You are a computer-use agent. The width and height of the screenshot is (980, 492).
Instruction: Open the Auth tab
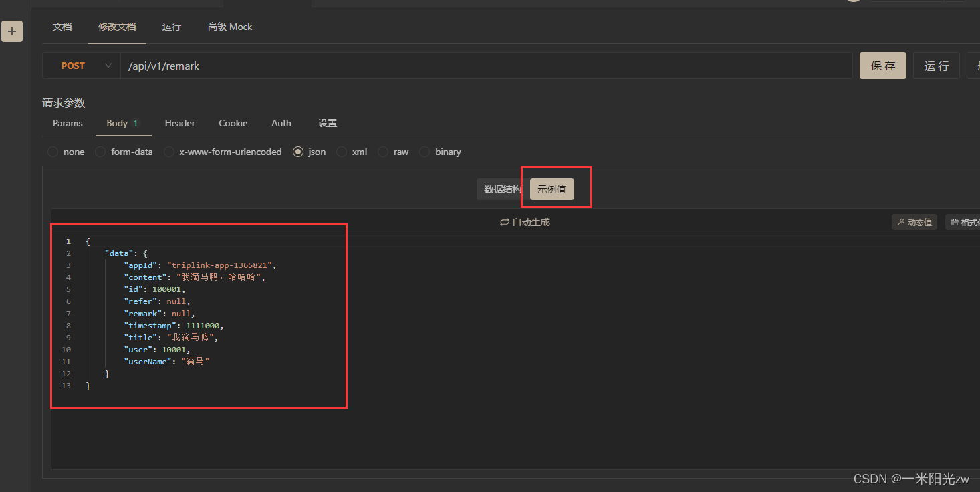point(281,123)
